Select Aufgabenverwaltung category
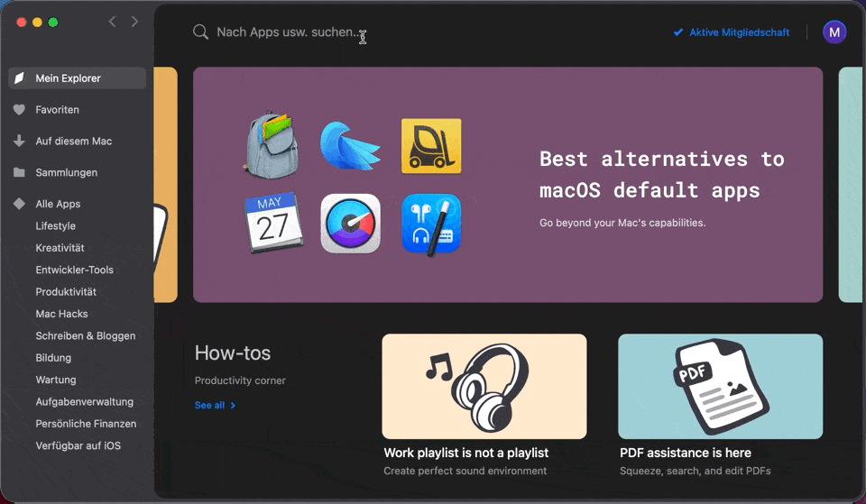The width and height of the screenshot is (866, 504). coord(85,402)
